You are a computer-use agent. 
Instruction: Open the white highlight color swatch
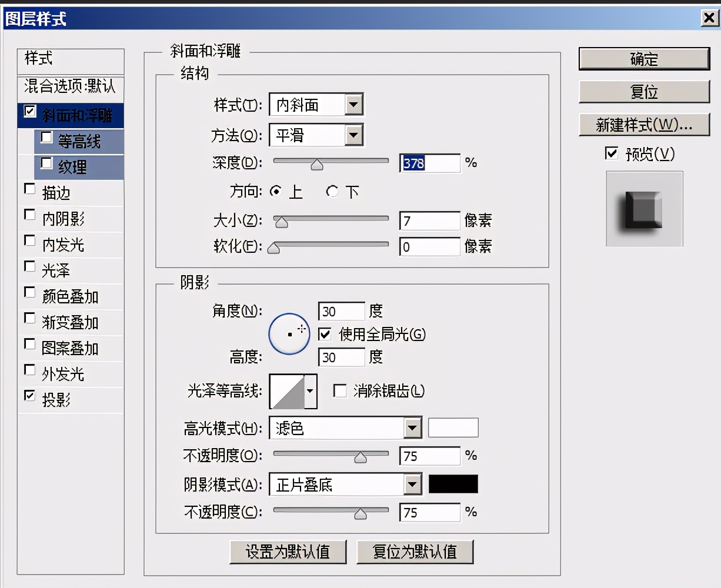point(453,427)
